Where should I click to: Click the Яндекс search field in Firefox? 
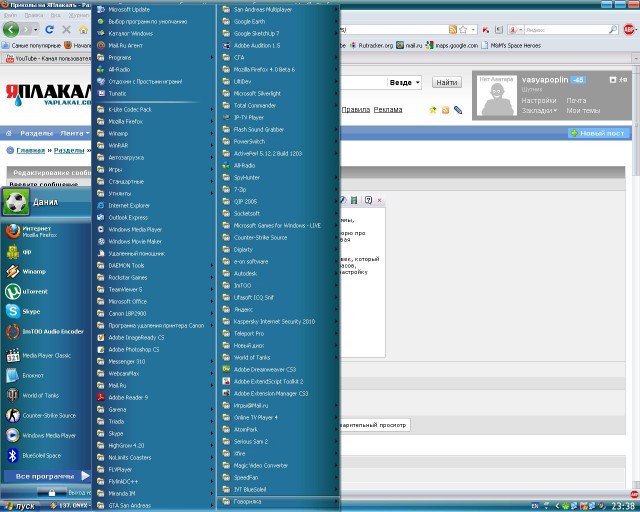(x=566, y=30)
